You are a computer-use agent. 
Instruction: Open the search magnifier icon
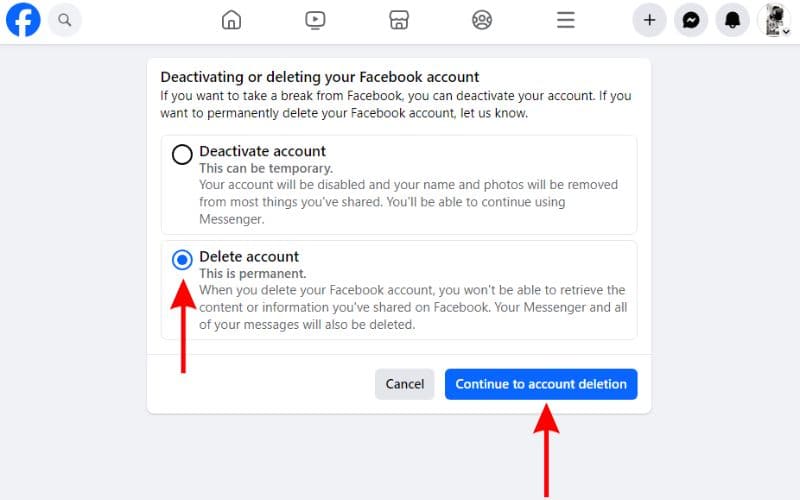pos(65,20)
